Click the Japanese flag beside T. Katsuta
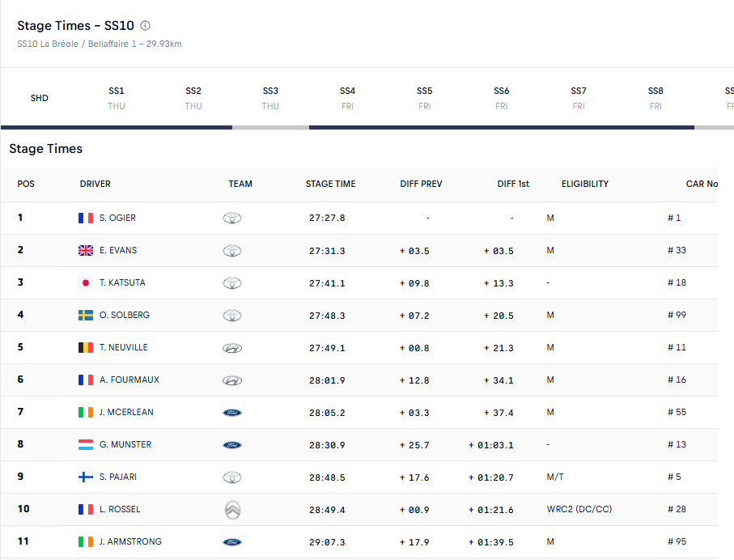The width and height of the screenshot is (734, 560). coord(86,283)
